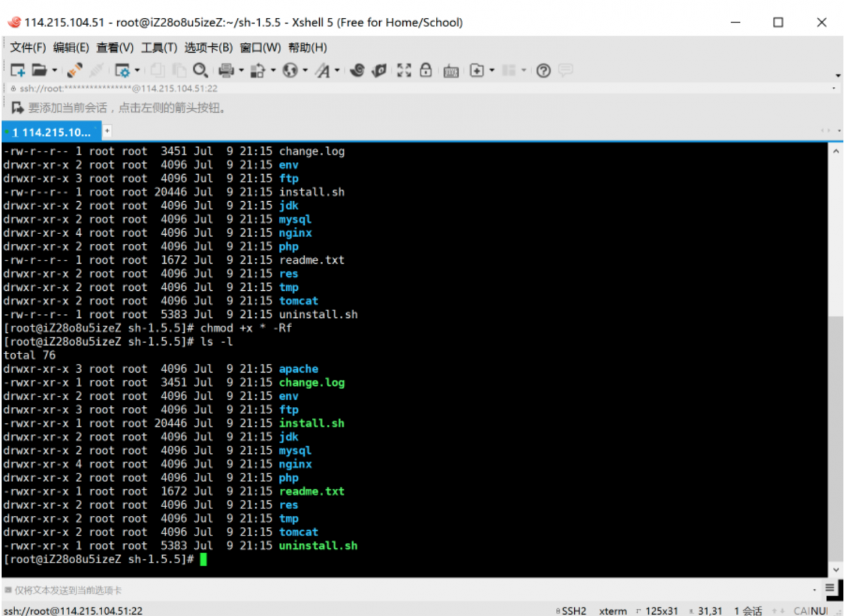
Task: Click the add pane plus toolbar icon
Action: coord(477,70)
